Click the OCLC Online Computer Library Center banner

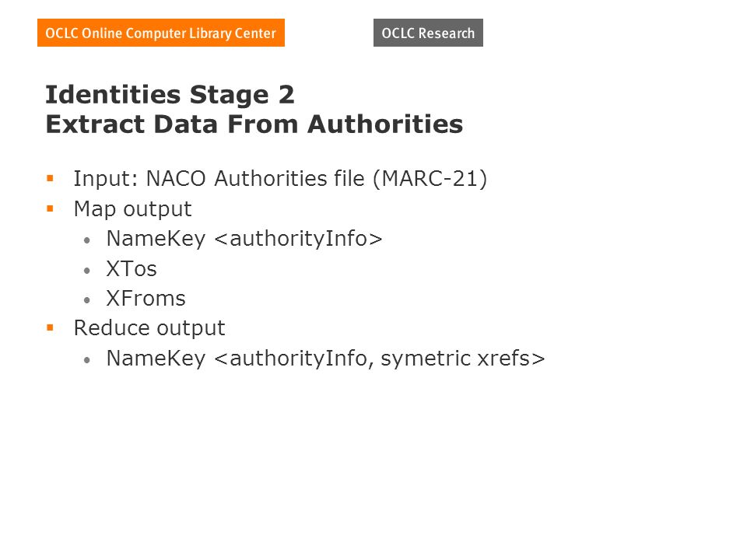point(161,33)
